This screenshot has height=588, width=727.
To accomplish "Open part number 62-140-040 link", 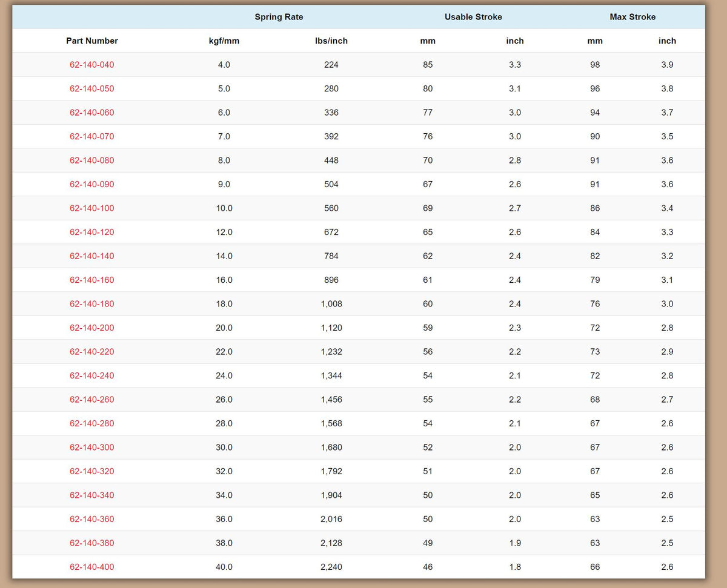I will click(91, 65).
